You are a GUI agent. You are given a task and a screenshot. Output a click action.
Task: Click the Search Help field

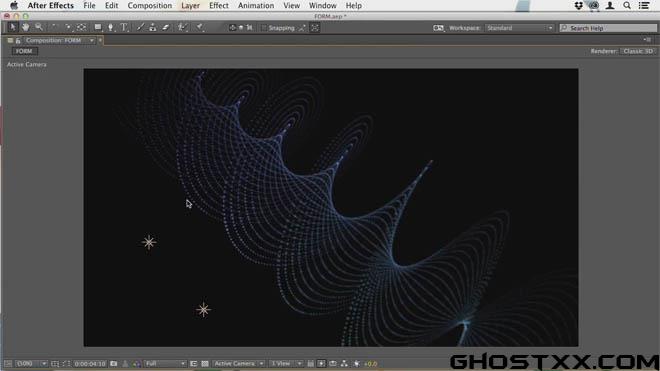point(608,28)
